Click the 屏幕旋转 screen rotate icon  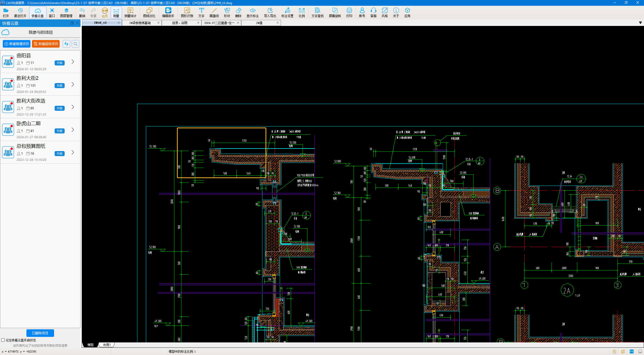(x=335, y=12)
